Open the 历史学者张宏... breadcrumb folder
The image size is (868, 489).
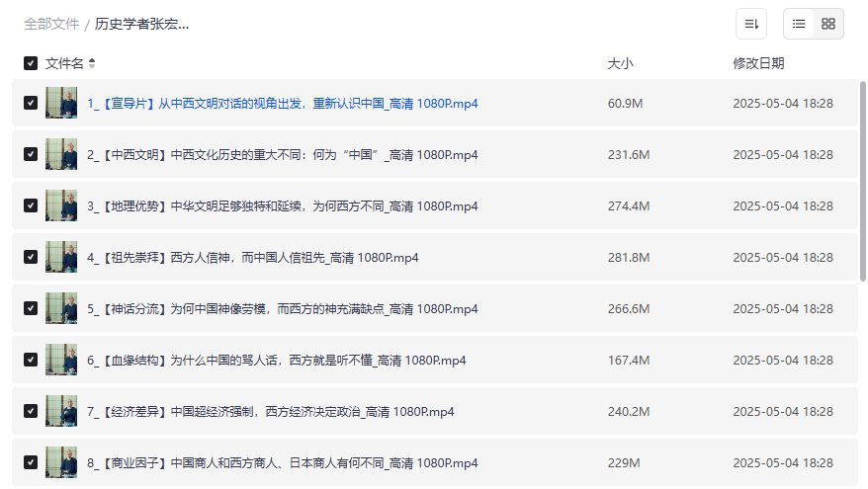[141, 24]
